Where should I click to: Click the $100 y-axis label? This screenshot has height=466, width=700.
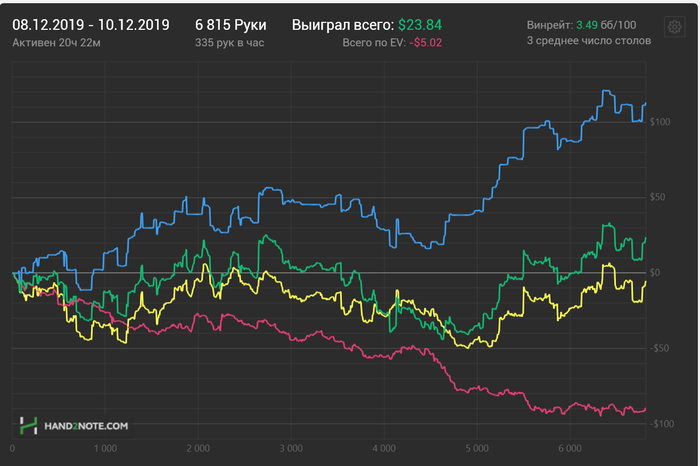coord(661,122)
